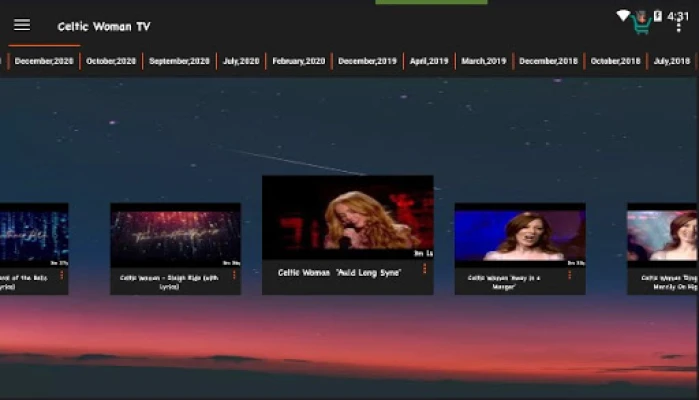Open the July,2020 tab

(x=241, y=61)
